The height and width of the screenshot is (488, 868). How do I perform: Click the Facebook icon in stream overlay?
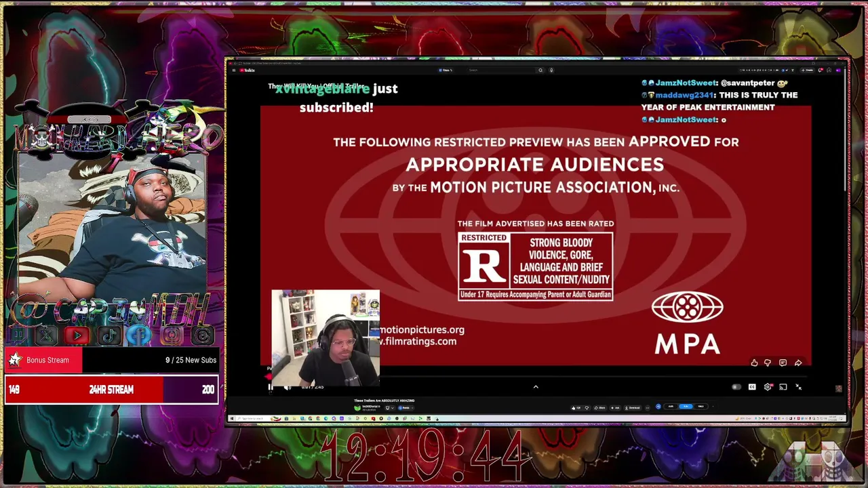(x=140, y=335)
